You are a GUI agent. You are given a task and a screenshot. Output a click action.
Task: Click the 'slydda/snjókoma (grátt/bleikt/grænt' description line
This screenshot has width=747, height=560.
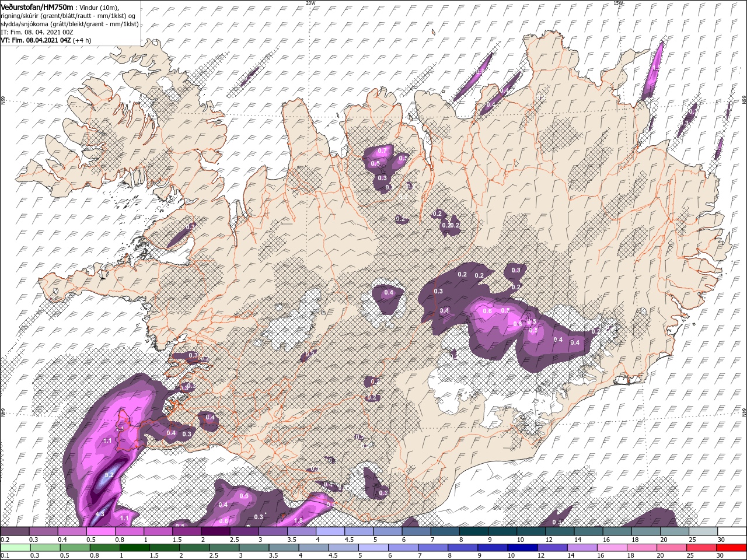[x=69, y=24]
